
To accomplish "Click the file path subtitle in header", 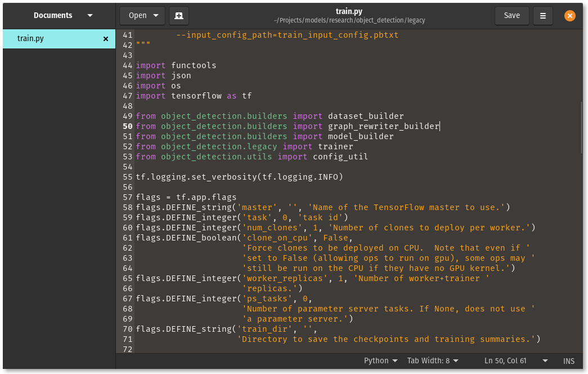I will (x=349, y=20).
